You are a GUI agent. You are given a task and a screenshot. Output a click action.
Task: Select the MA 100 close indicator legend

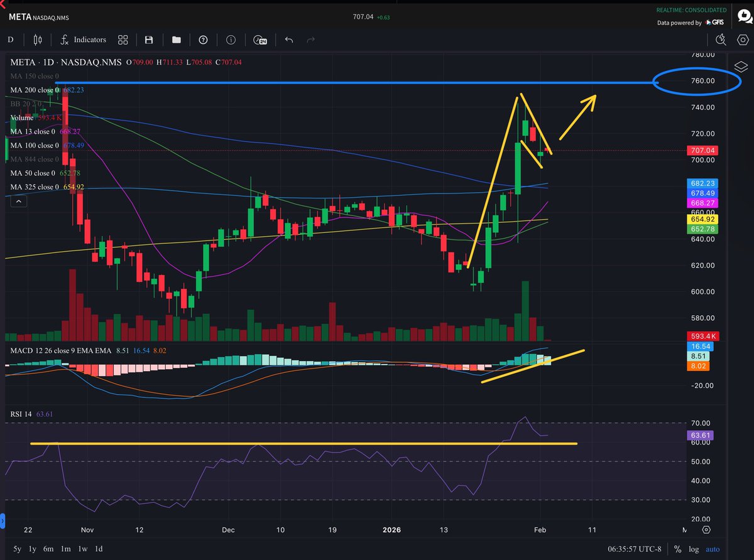(47, 145)
